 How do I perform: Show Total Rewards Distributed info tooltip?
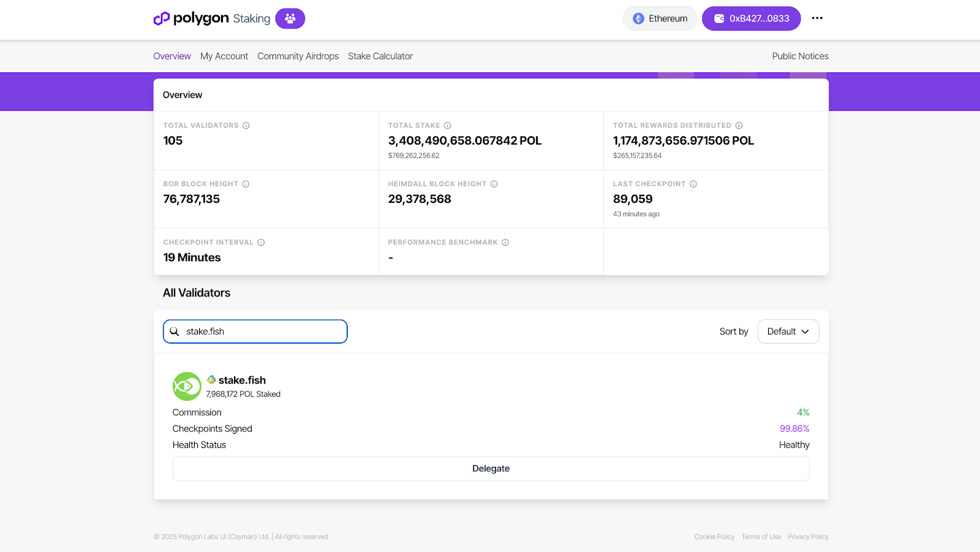(739, 126)
